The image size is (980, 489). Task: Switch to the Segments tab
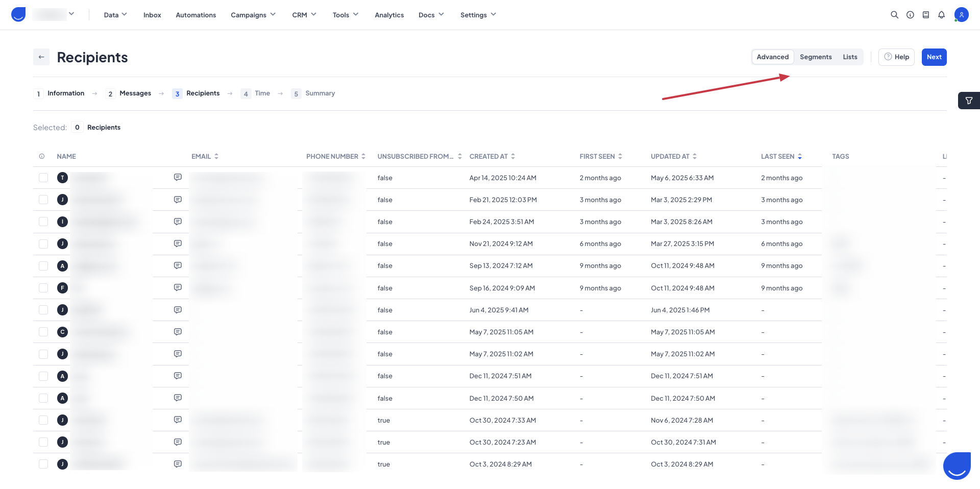point(815,57)
